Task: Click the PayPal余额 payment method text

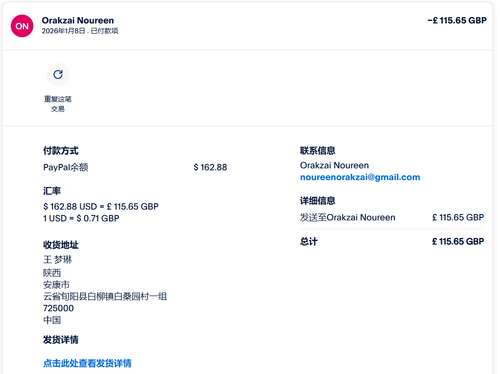Action: coord(66,167)
